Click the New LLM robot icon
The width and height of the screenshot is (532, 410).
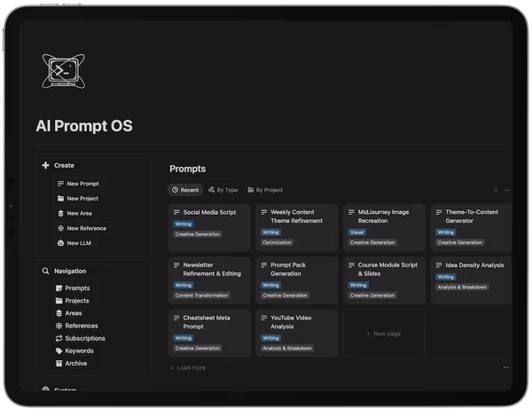pos(60,243)
